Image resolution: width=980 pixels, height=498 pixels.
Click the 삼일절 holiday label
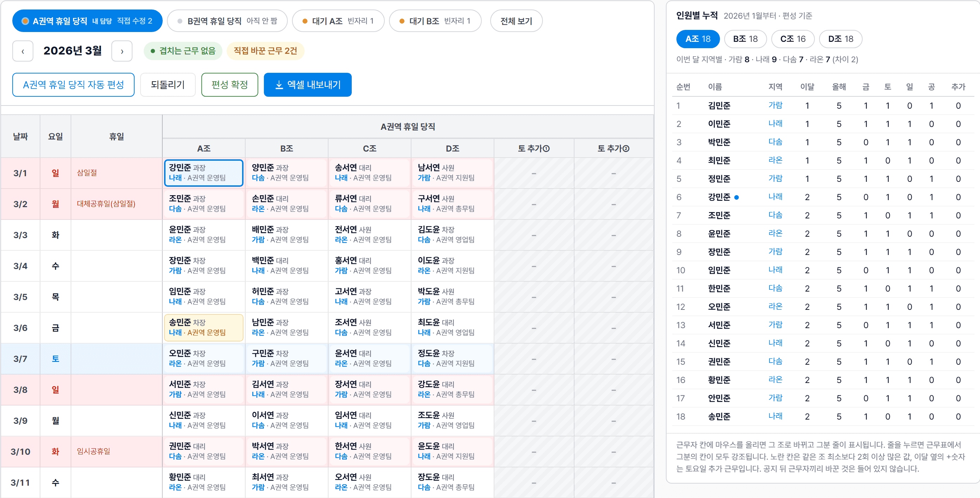[87, 173]
